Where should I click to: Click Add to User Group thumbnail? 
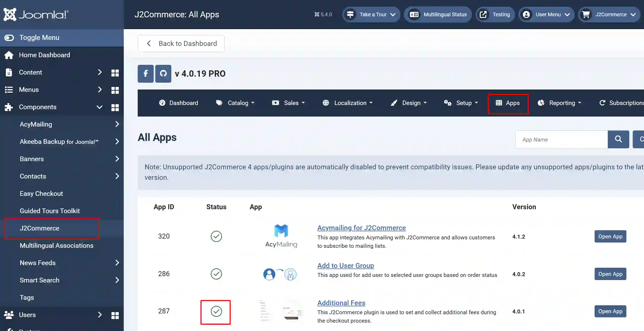click(x=280, y=274)
